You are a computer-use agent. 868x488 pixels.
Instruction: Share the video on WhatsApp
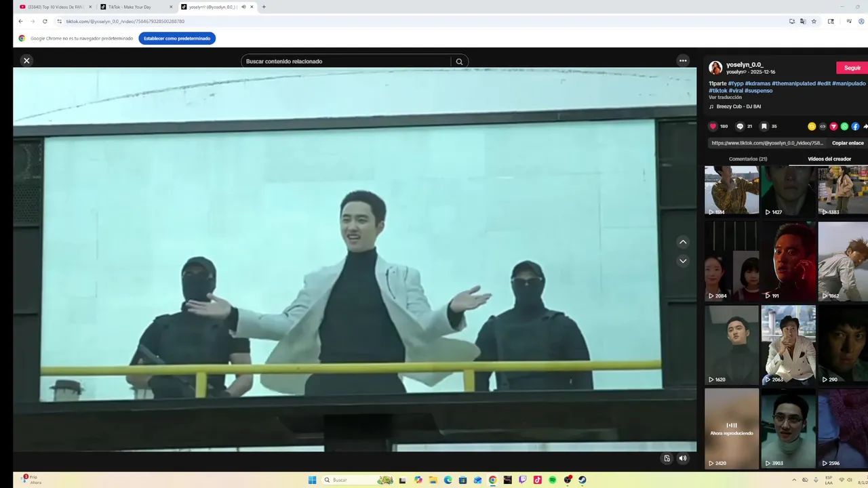point(844,126)
